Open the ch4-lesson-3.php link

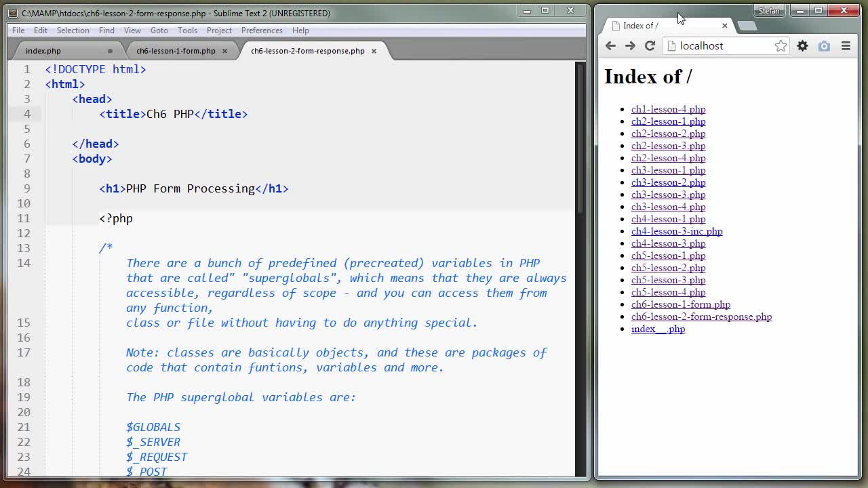click(x=668, y=243)
